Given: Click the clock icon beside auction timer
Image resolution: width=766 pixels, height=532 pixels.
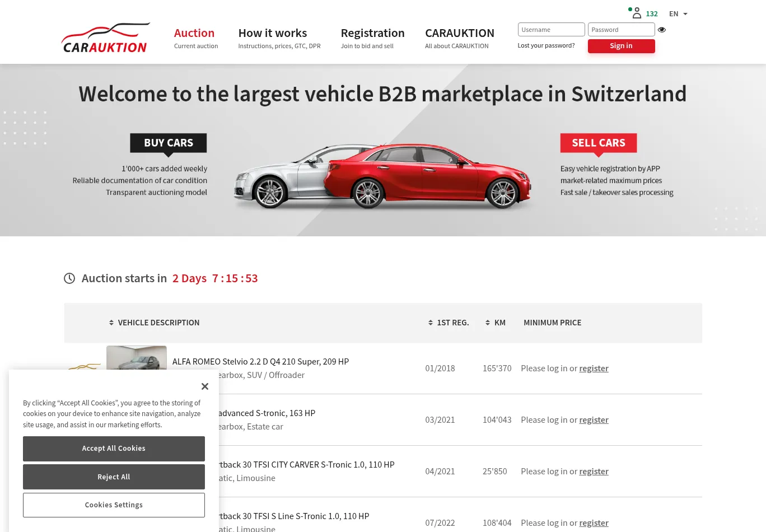Looking at the screenshot, I should (x=69, y=278).
